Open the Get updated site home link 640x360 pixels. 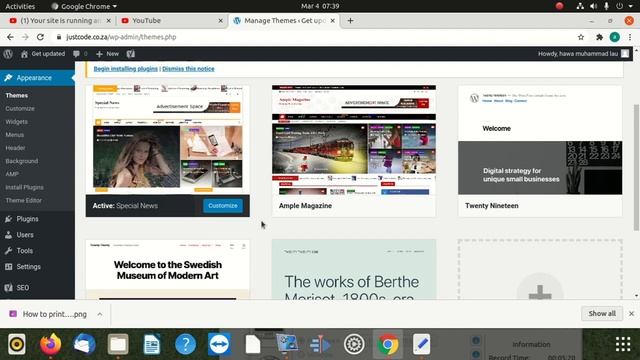[43, 53]
